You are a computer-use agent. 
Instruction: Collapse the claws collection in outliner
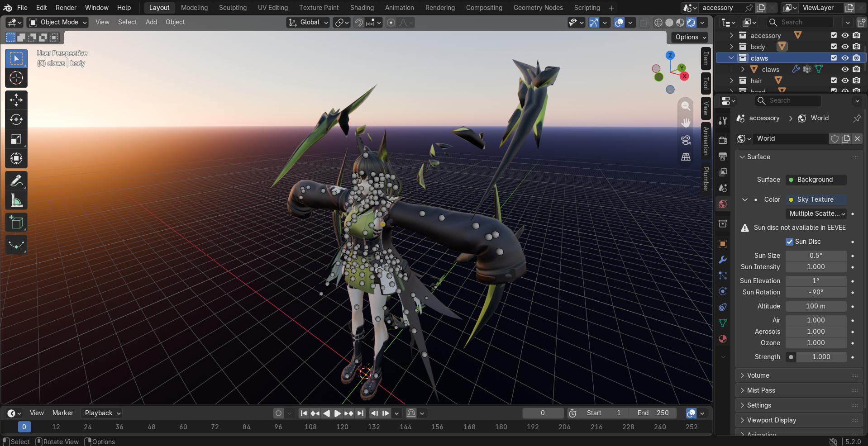[731, 58]
